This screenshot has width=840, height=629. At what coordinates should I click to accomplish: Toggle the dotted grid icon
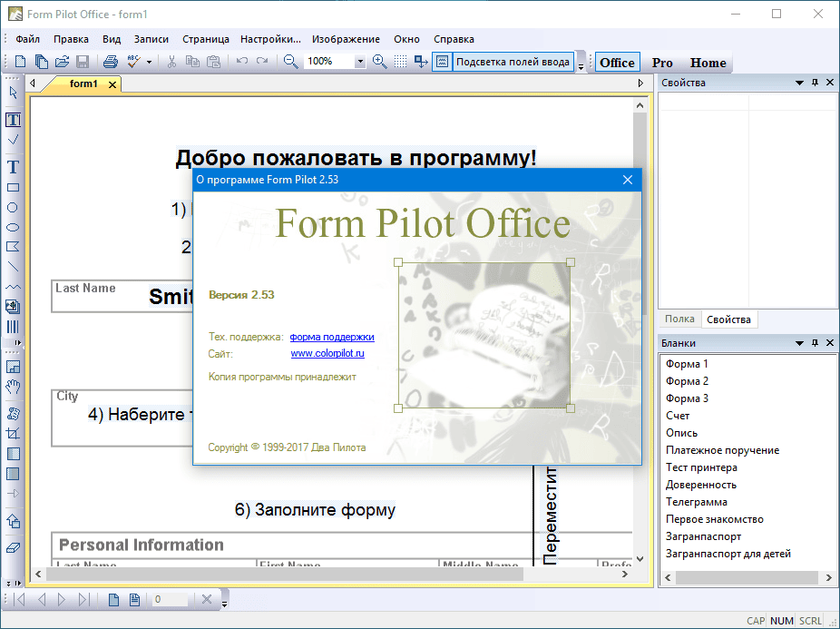400,62
